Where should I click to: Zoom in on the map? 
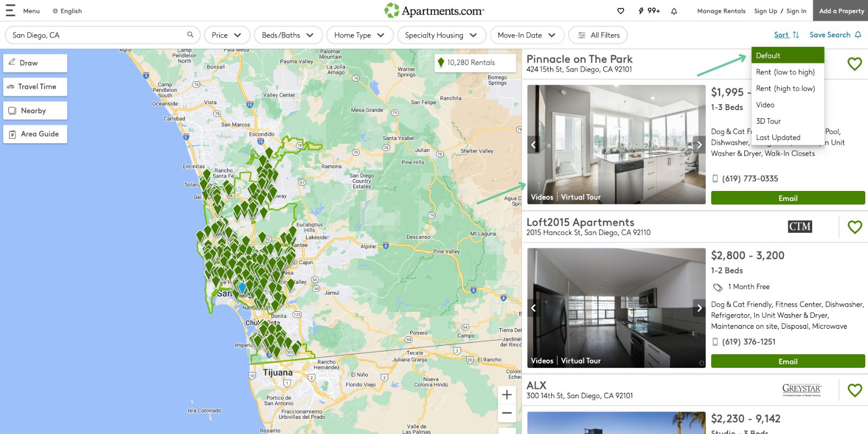(507, 394)
